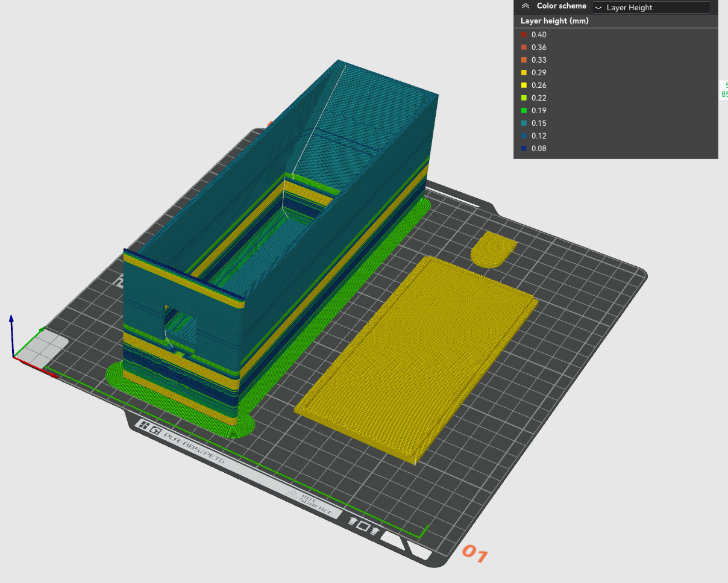Click the green layer slider value label

tap(724, 90)
